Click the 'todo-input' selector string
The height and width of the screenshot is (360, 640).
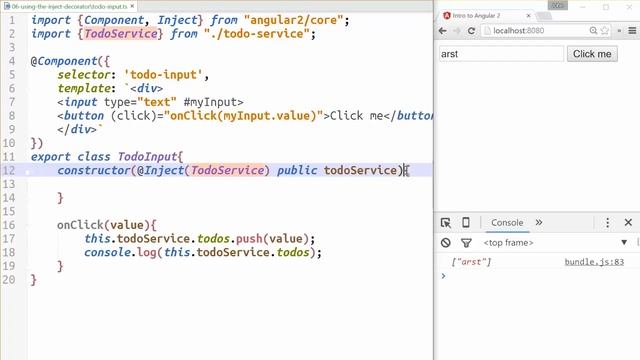[x=163, y=75]
